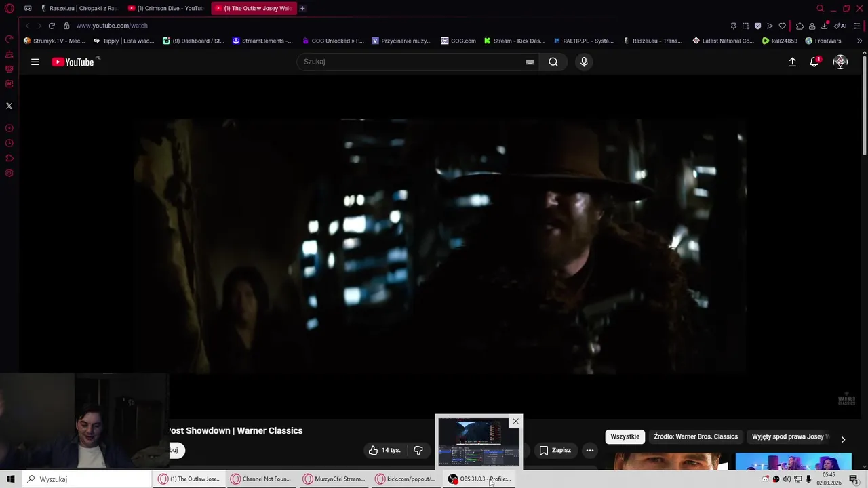Show more bookmarks with double chevron

click(859, 41)
